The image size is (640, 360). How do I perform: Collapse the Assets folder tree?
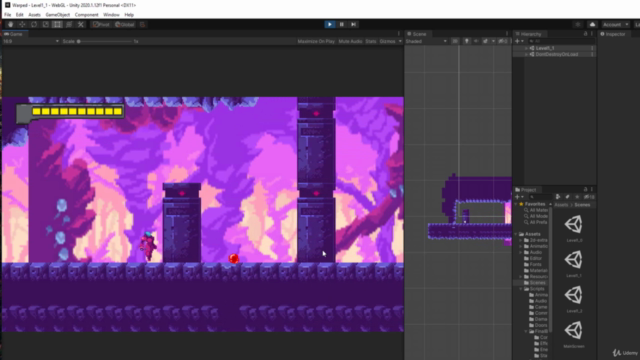(516, 234)
